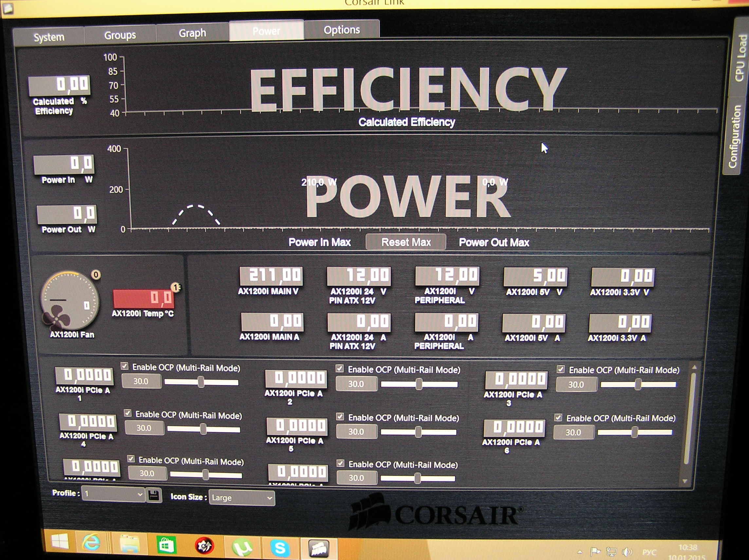Click the save profile floppy disk icon
Viewport: 749px width, 560px height.
pos(154,495)
